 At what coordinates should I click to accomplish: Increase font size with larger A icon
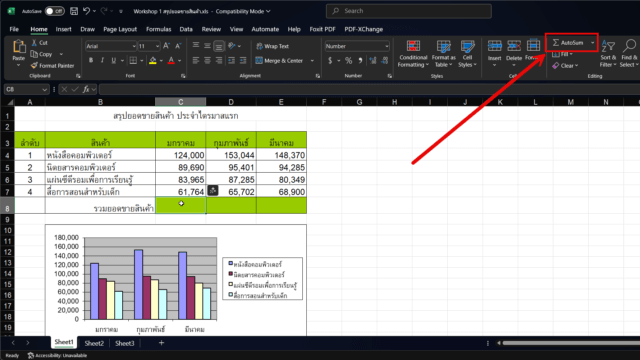166,46
